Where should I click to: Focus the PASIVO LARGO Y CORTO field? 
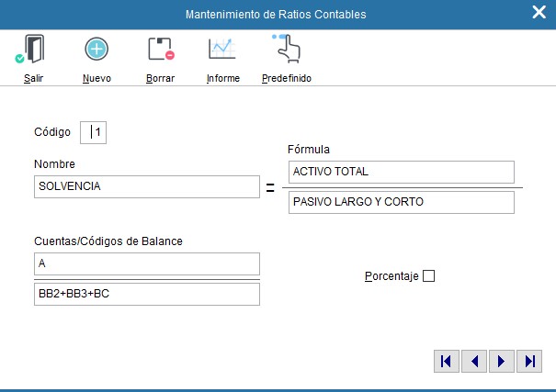click(401, 202)
